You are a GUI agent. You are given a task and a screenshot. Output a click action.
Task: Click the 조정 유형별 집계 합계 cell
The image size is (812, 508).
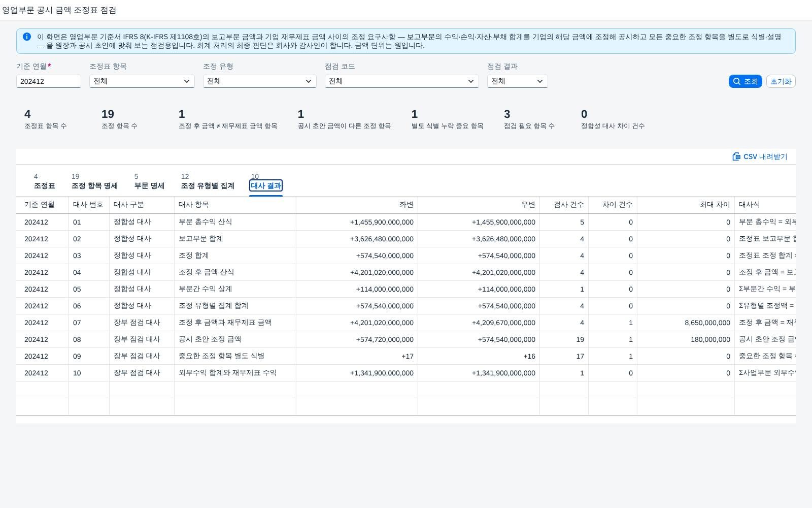(x=235, y=306)
